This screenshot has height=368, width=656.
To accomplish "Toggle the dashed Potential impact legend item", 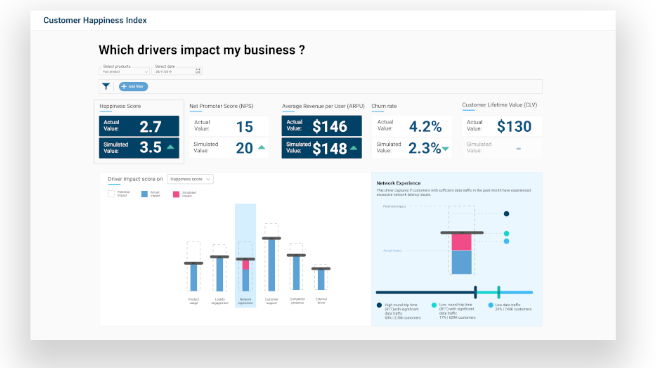I will [x=119, y=194].
